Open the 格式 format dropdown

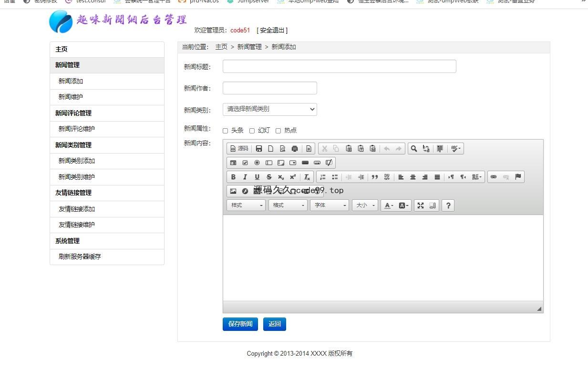[x=288, y=206]
